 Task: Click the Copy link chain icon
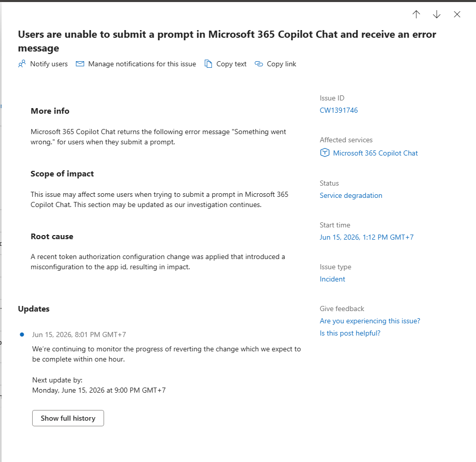pos(259,64)
